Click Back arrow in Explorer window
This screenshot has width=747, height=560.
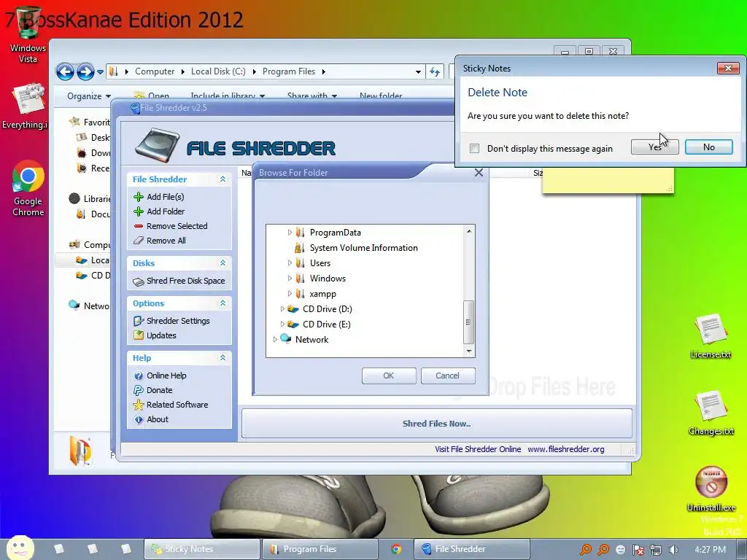(65, 72)
